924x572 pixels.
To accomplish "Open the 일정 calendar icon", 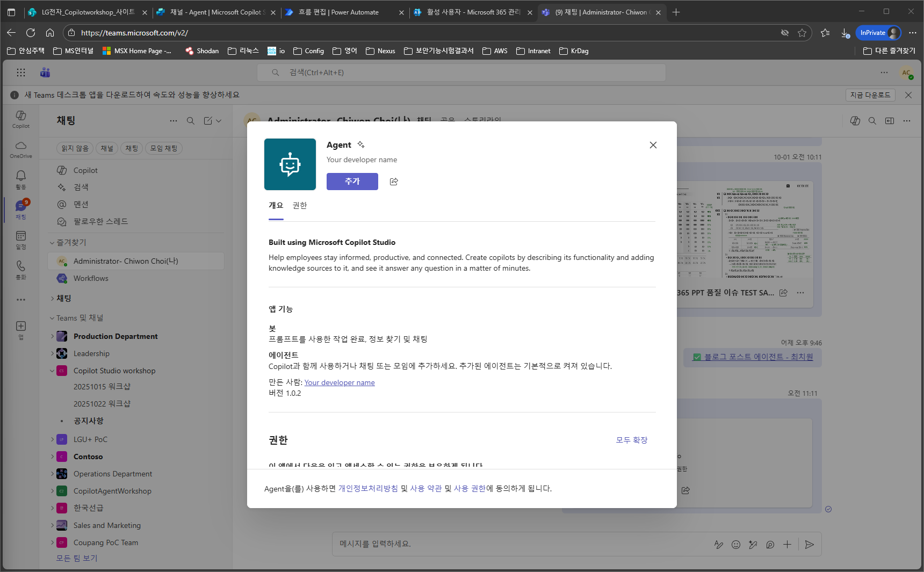I will click(21, 240).
